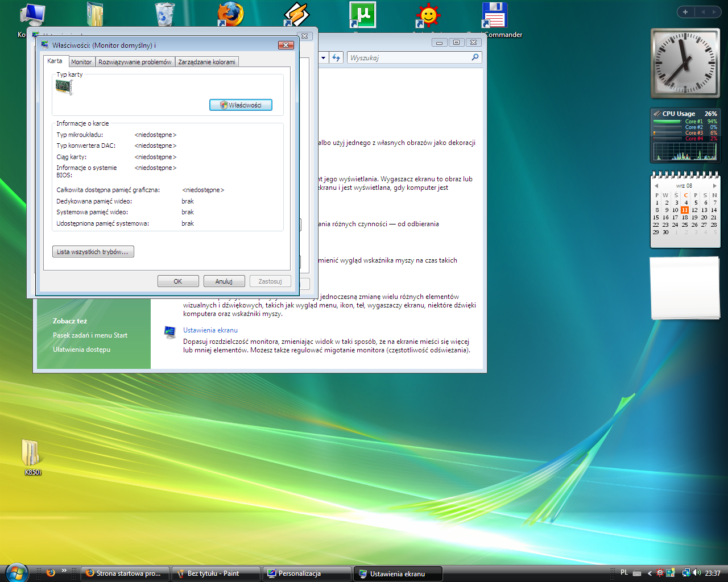Click the Właściwości button with shield icon
The height and width of the screenshot is (582, 728).
pyautogui.click(x=241, y=105)
